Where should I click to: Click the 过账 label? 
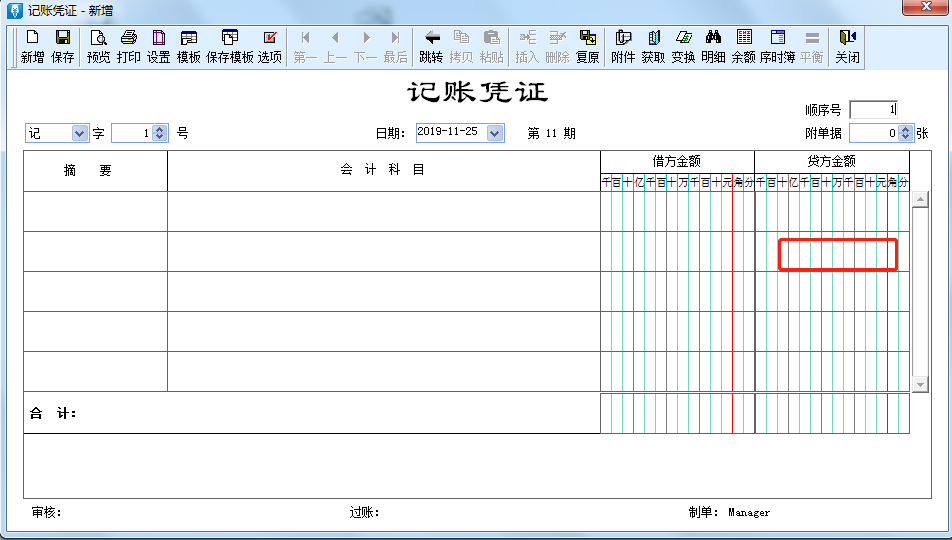click(x=364, y=513)
